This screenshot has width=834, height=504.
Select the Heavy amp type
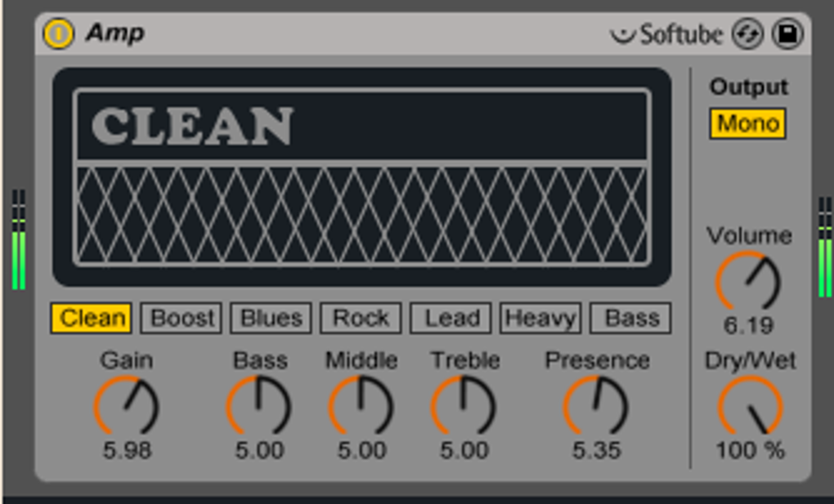[x=541, y=319]
